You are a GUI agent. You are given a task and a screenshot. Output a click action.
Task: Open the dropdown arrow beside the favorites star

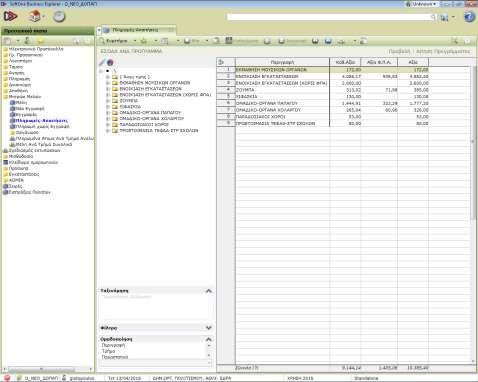156,41
